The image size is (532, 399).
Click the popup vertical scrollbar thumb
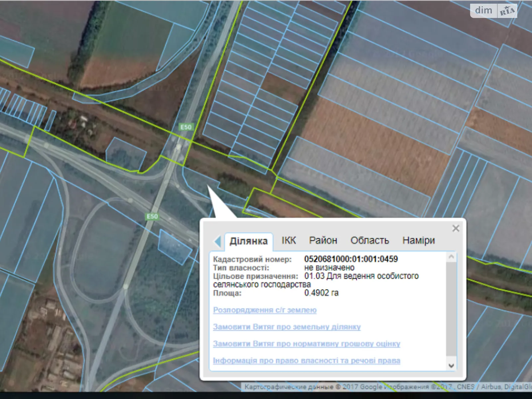(451, 309)
